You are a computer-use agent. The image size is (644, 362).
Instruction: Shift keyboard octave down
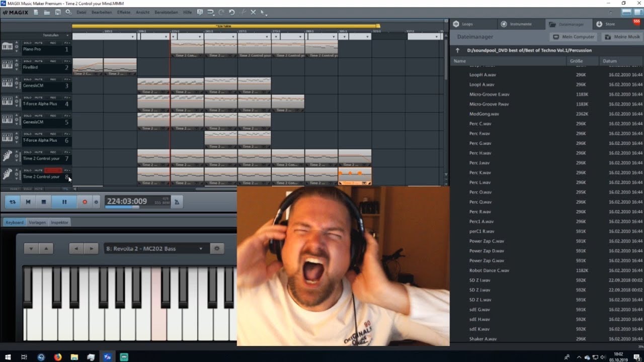31,248
